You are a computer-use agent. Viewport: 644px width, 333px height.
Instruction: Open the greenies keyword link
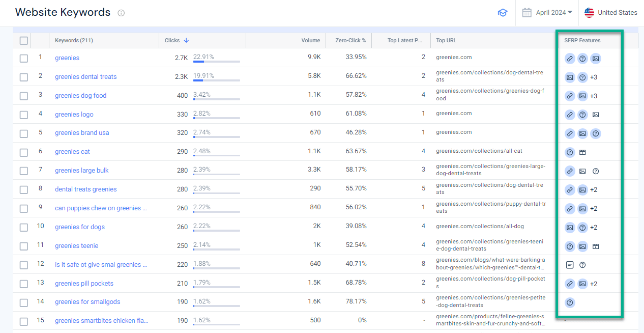67,58
